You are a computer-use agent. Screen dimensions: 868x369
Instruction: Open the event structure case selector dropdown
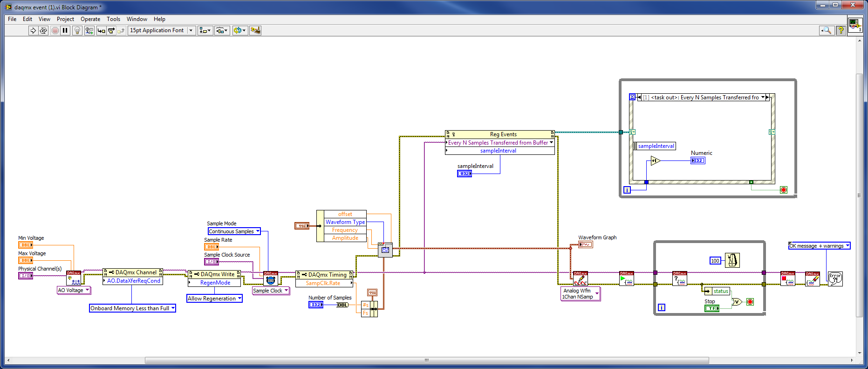763,97
